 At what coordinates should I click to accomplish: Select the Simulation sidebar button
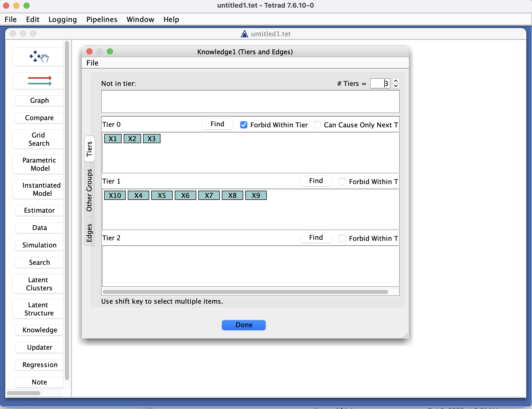pyautogui.click(x=39, y=245)
